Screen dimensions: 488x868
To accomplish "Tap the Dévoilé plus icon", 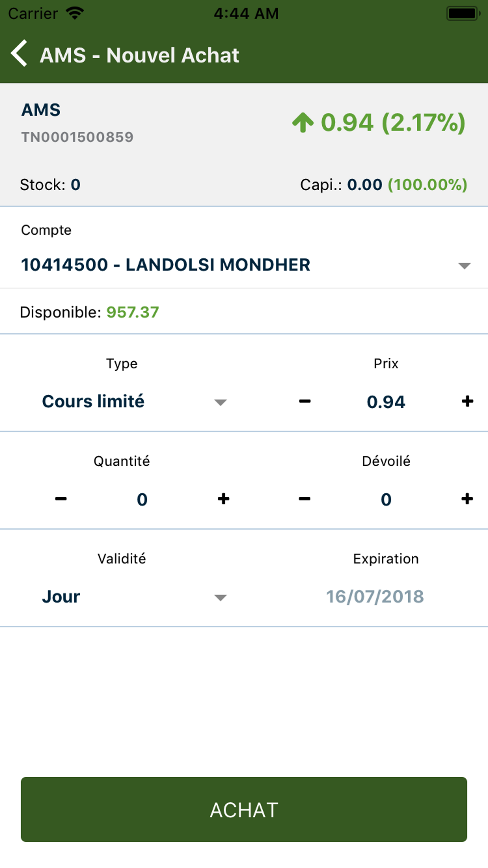I will [x=467, y=499].
